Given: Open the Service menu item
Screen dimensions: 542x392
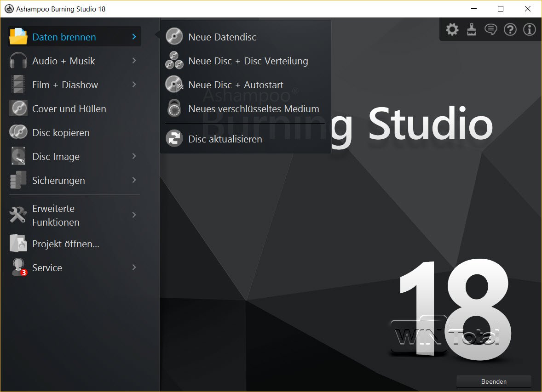Looking at the screenshot, I should pos(75,267).
